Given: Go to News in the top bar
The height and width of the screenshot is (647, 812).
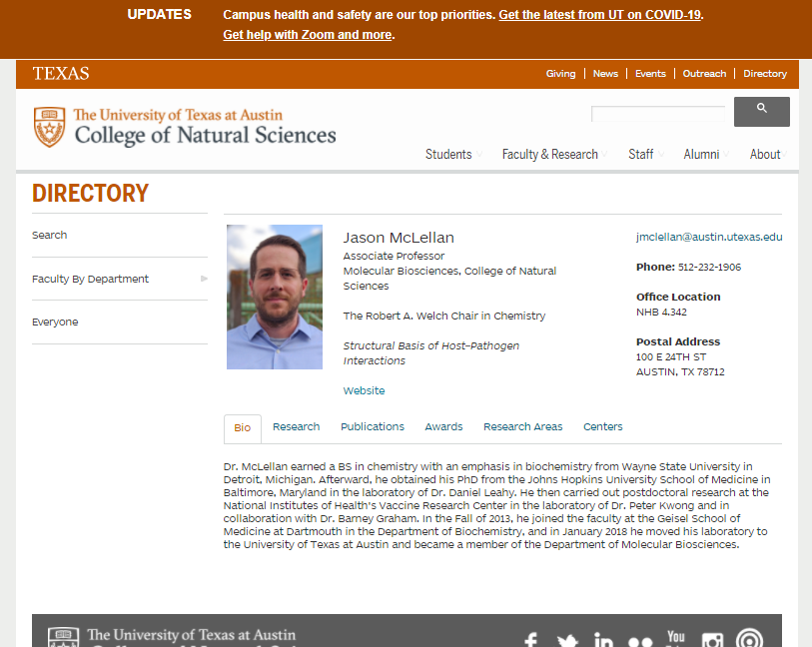Looking at the screenshot, I should coord(605,74).
